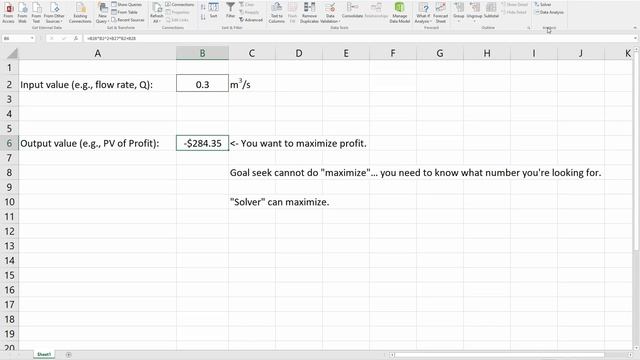Expand the formula bar
This screenshot has width=640, height=360.
coord(636,38)
